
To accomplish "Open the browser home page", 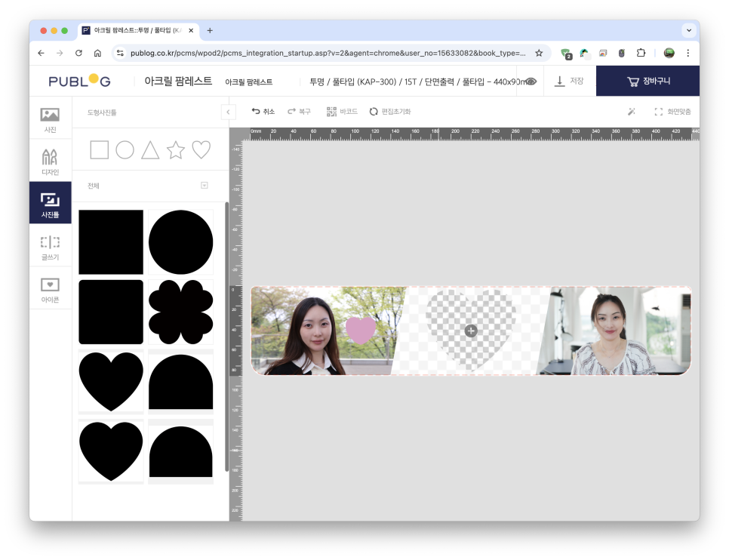I will 97,53.
